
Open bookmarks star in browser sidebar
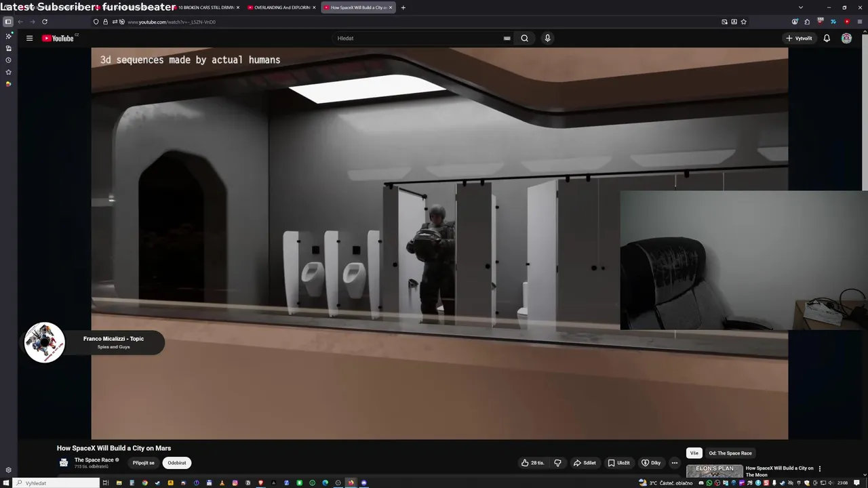tap(8, 72)
